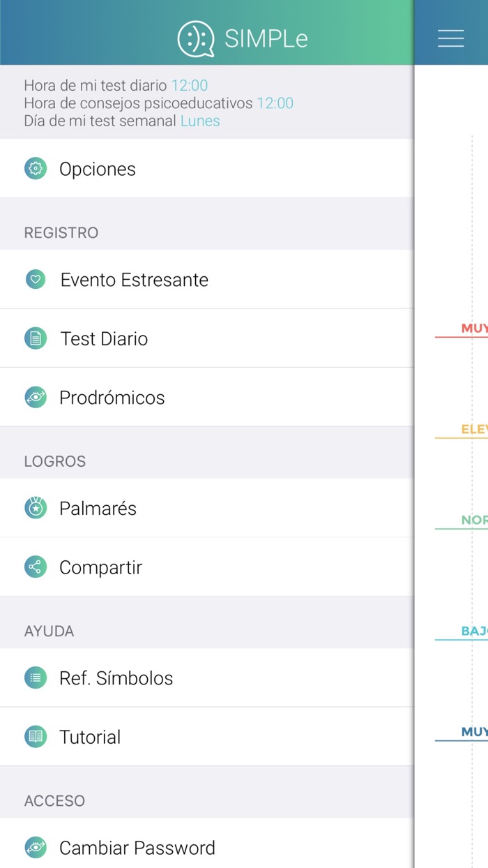Tap the document icon for Test Diario
The width and height of the screenshot is (488, 868).
[36, 338]
